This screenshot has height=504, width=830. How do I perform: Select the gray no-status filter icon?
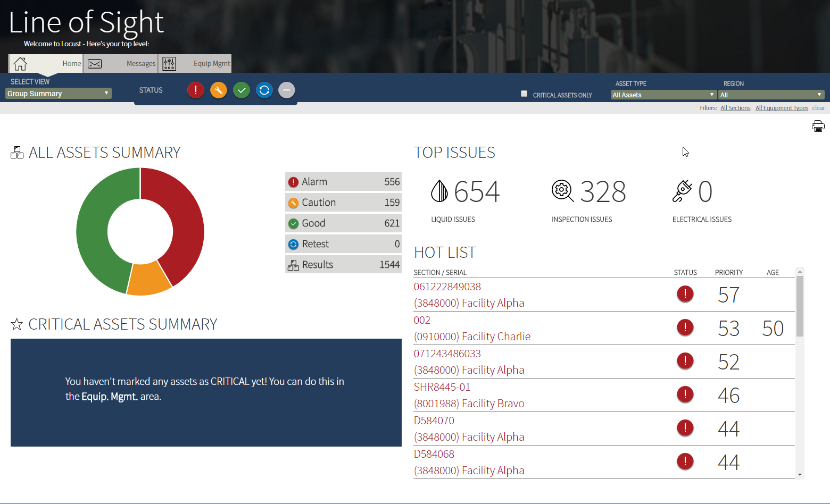coord(286,90)
